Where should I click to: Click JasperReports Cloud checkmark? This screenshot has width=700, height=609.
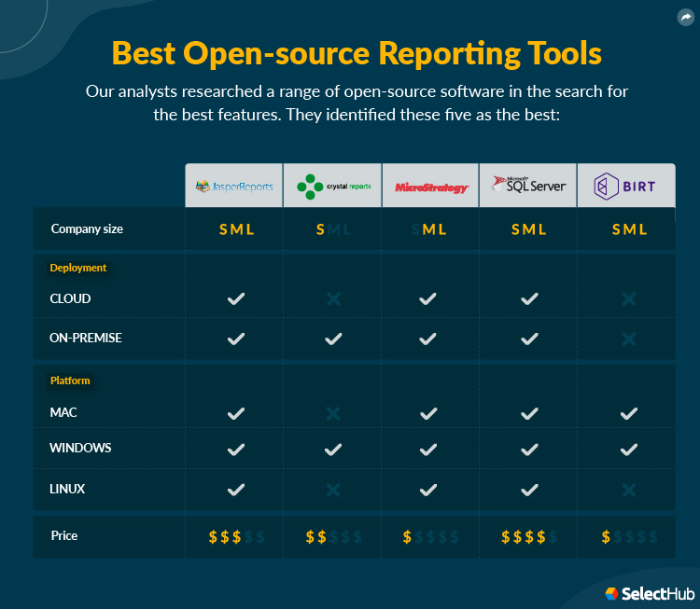[236, 298]
